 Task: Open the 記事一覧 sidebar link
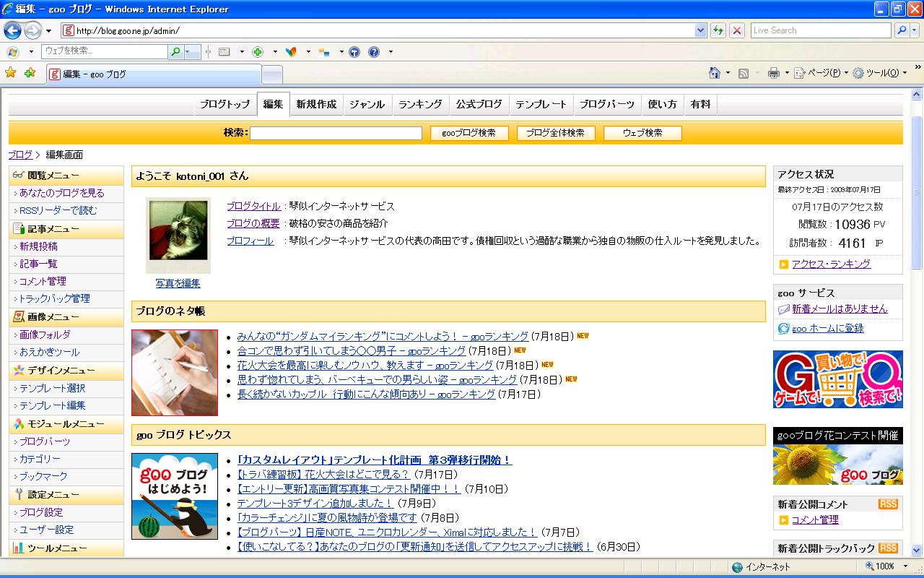coord(38,264)
